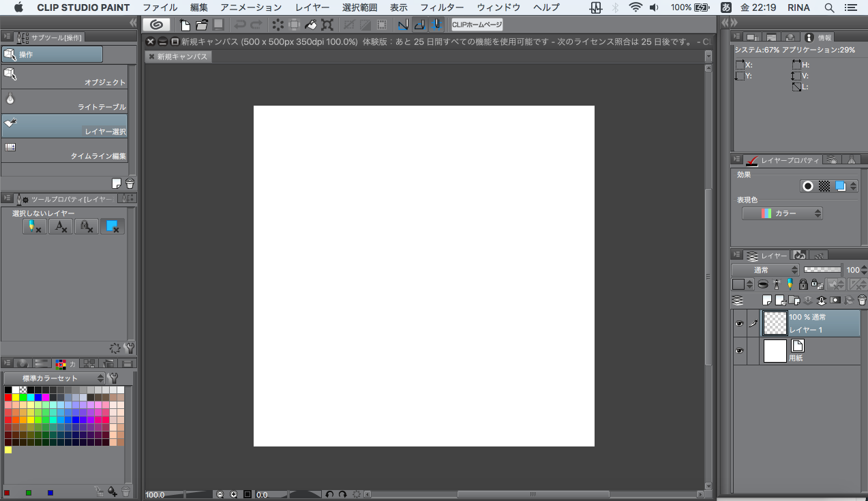
Task: Create new vector layer icon
Action: pos(781,299)
